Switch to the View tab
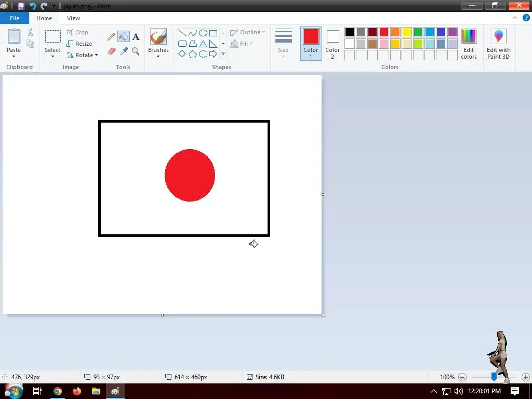The height and width of the screenshot is (399, 532). click(73, 18)
